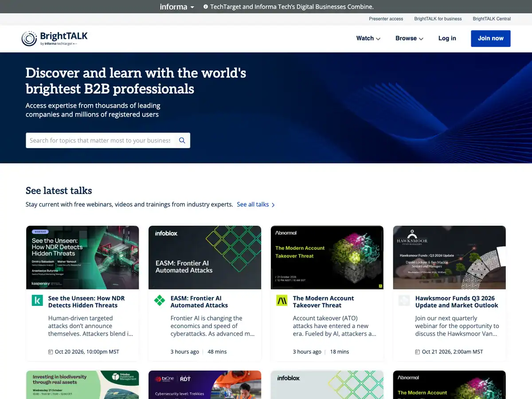532x399 pixels.
Task: Open txOne Cybersecurity level Trekkies thumbnail
Action: click(205, 385)
